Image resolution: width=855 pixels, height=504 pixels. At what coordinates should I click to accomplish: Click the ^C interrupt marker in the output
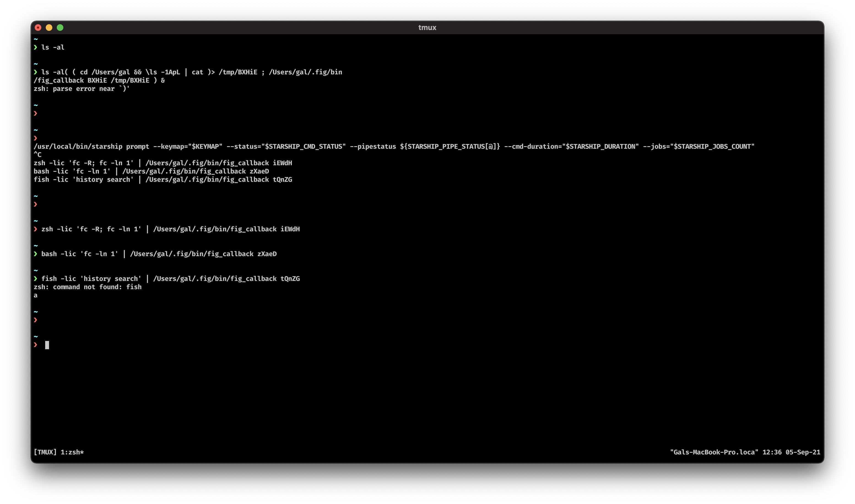[x=37, y=155]
